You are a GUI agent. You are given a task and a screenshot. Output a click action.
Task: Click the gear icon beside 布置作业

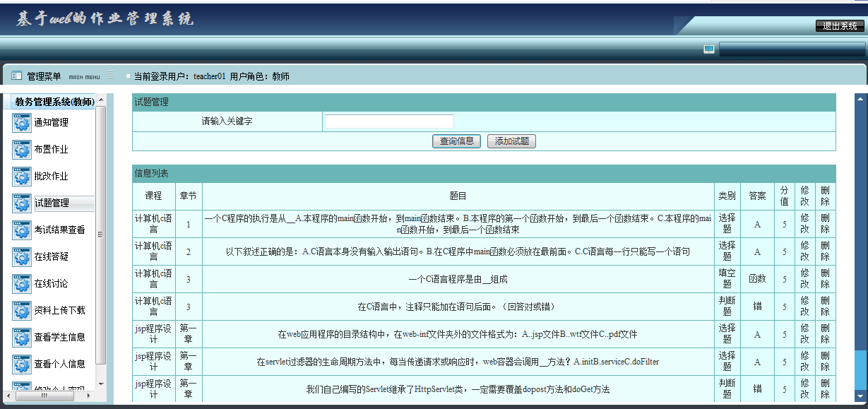click(22, 149)
